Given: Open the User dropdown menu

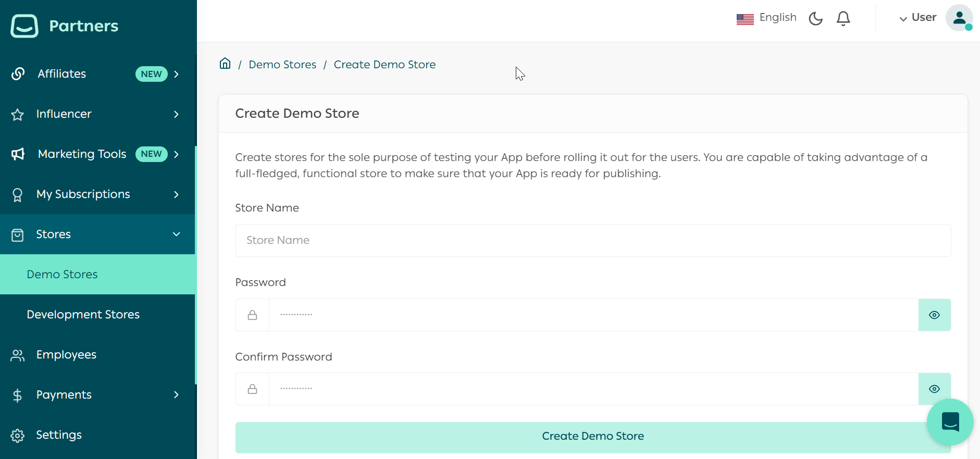Looking at the screenshot, I should pos(918,18).
